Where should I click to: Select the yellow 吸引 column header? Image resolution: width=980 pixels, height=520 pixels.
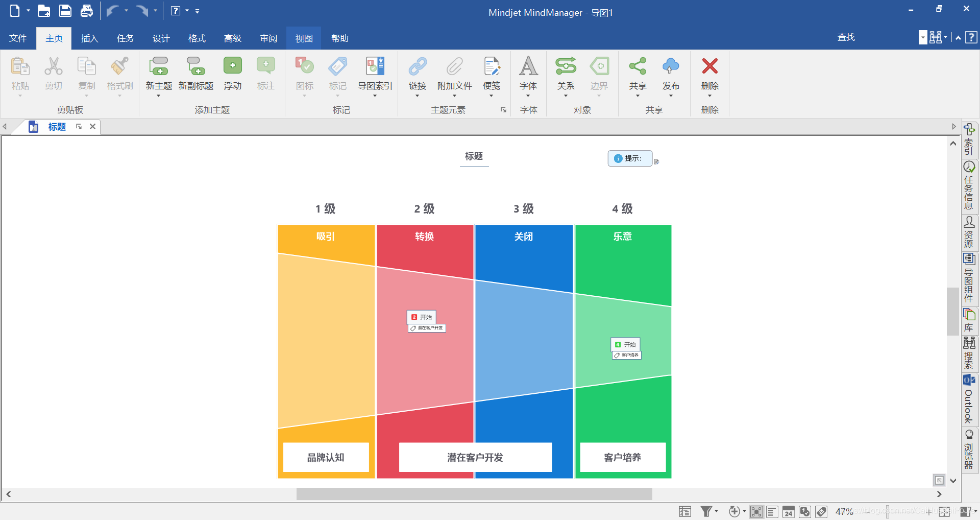point(326,237)
